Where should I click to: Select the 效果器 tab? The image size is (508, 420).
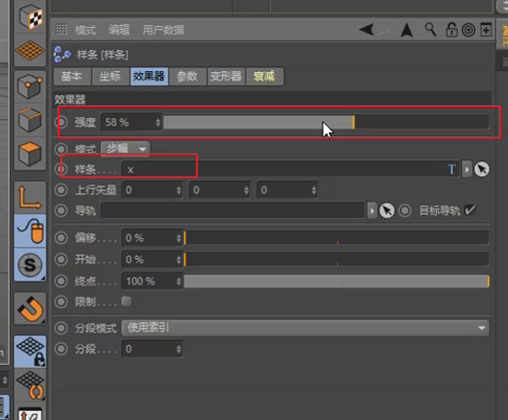pyautogui.click(x=149, y=76)
